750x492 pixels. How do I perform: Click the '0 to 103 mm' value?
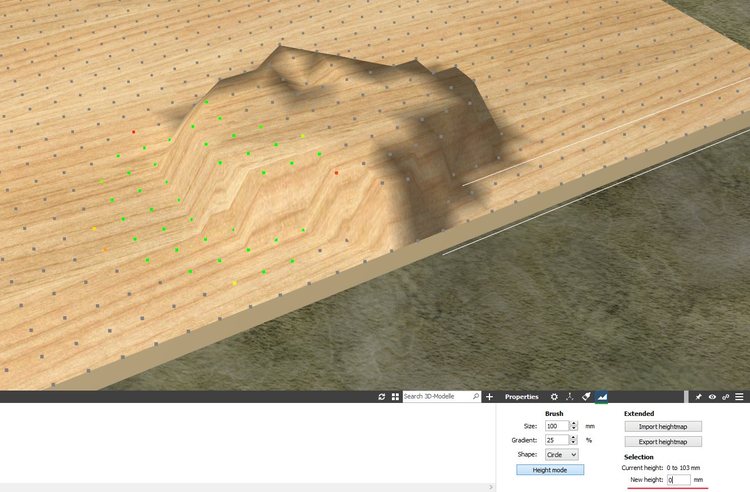683,468
